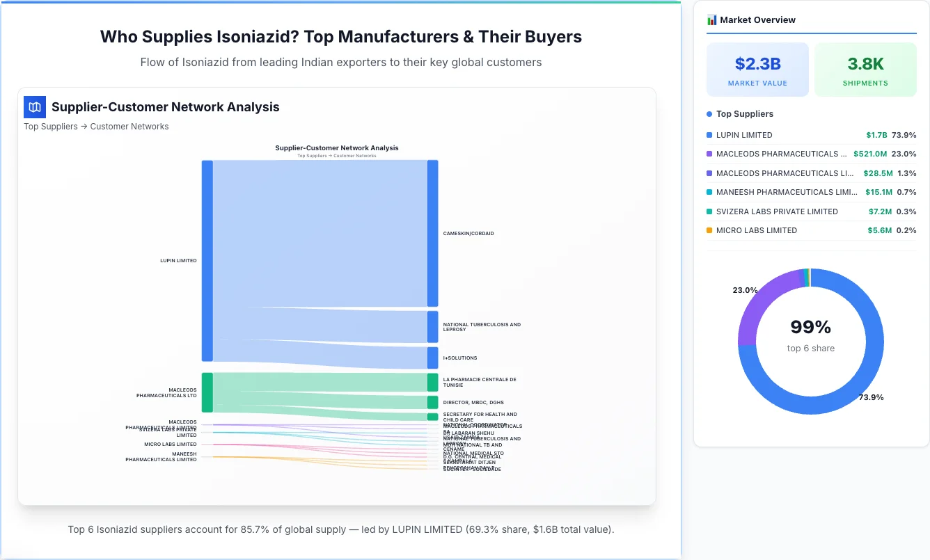Click the I+SOLUTIONS buyer label on the chart
Image resolution: width=930 pixels, height=560 pixels.
pos(461,358)
